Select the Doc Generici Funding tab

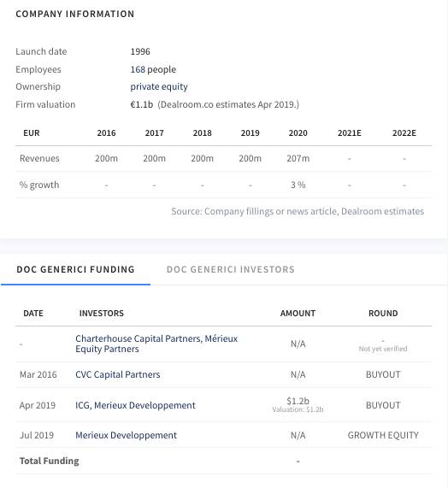pos(75,269)
